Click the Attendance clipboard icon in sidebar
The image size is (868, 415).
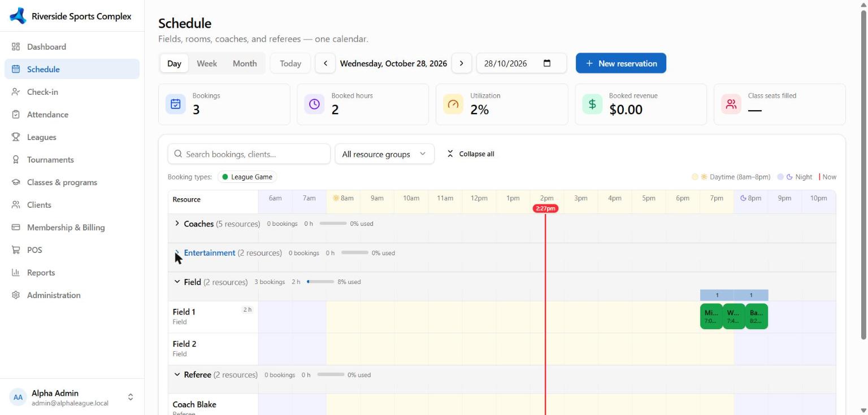pos(16,115)
